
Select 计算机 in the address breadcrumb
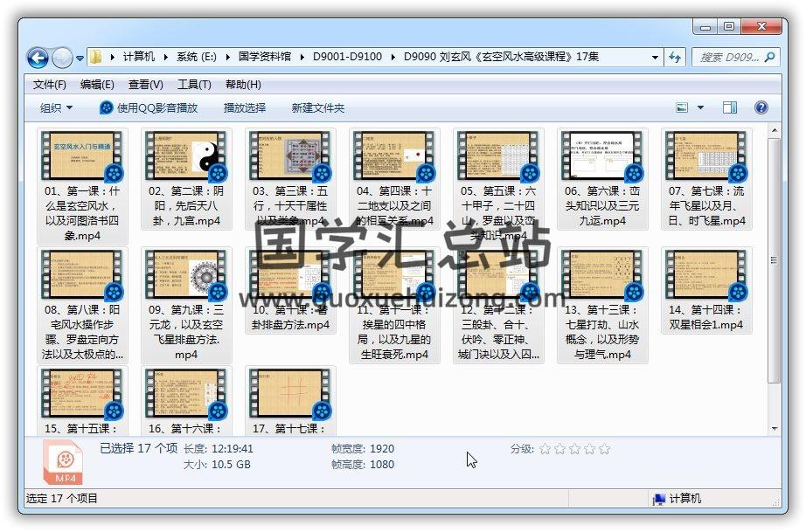click(139, 57)
